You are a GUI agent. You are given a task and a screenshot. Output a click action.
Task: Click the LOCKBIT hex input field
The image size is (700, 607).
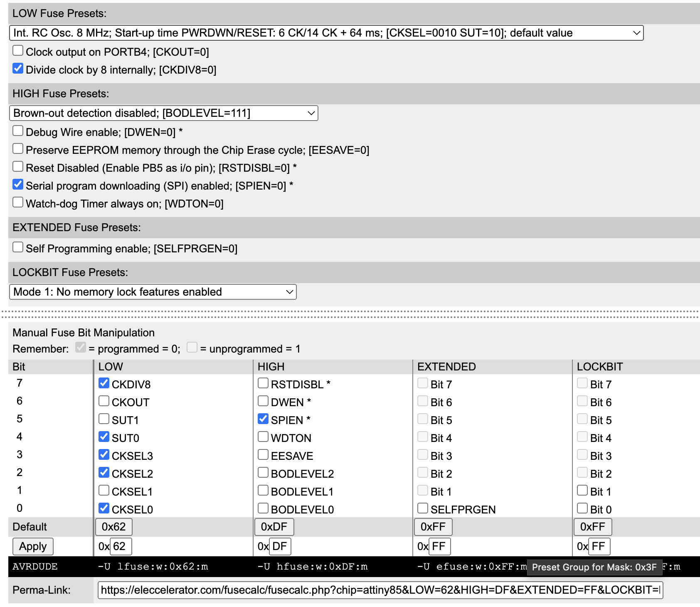pos(599,546)
